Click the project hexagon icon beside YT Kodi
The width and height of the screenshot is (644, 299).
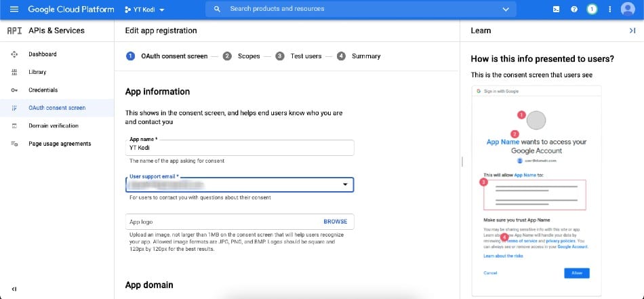coord(127,9)
